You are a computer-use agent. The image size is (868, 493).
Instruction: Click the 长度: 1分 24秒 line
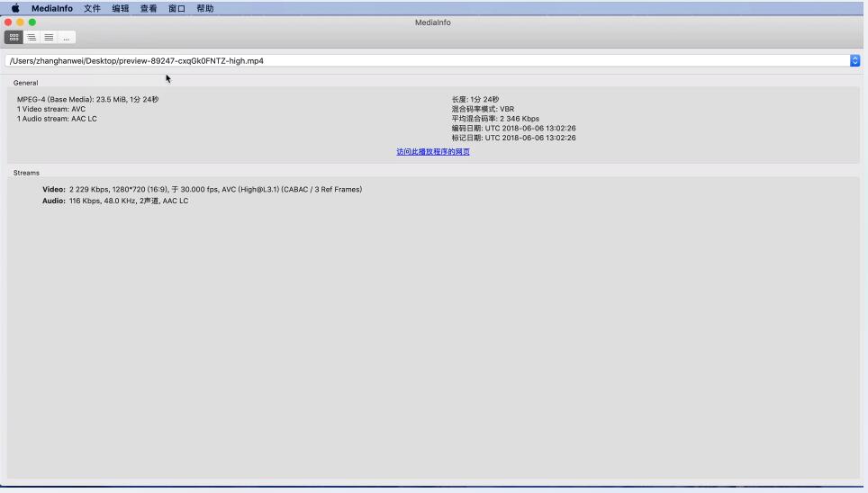point(475,100)
